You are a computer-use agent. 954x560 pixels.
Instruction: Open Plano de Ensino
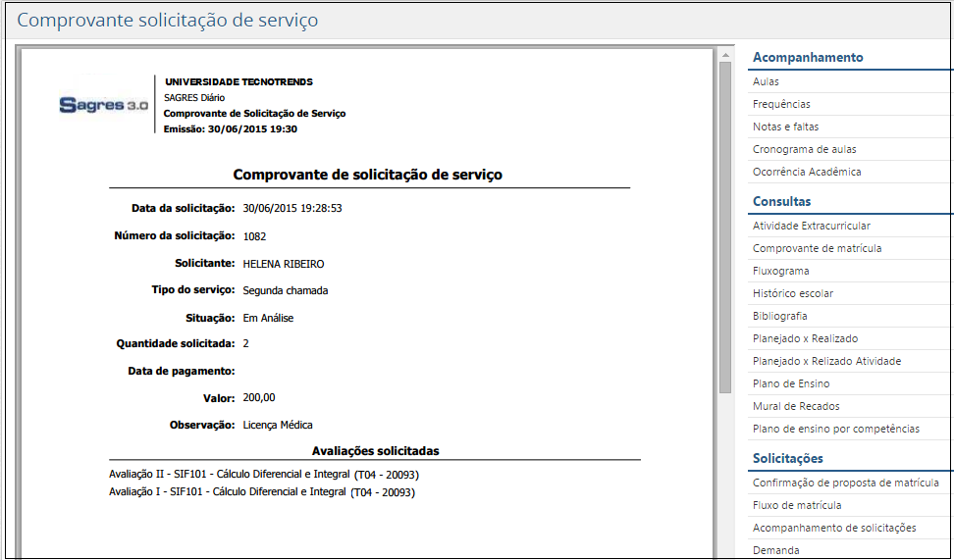pos(790,383)
